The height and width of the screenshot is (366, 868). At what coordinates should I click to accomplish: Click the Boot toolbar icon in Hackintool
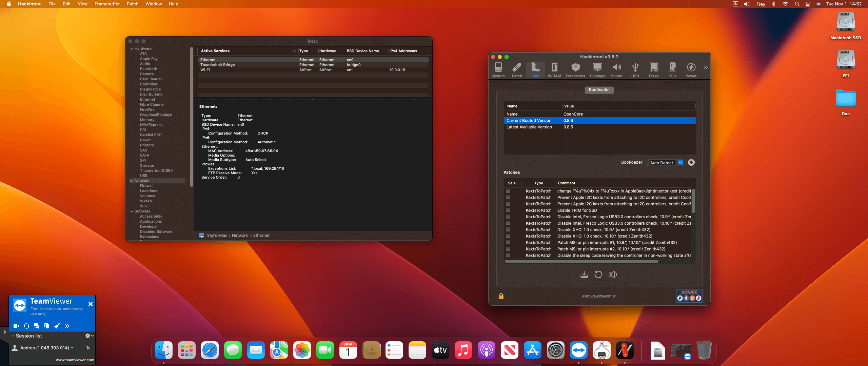535,70
